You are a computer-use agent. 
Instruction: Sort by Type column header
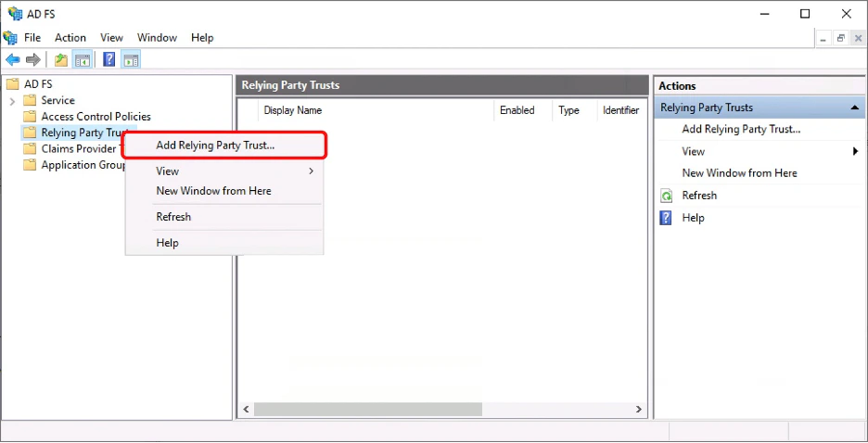(x=575, y=110)
